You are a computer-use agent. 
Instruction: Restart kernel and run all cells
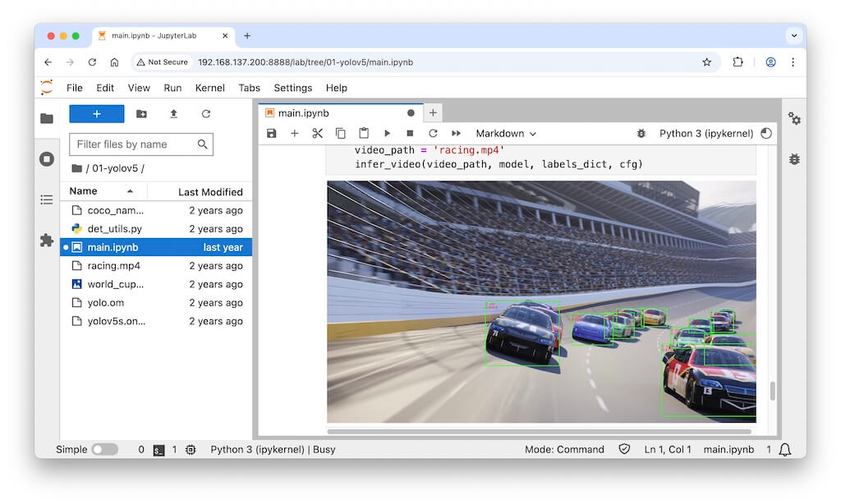tap(456, 133)
